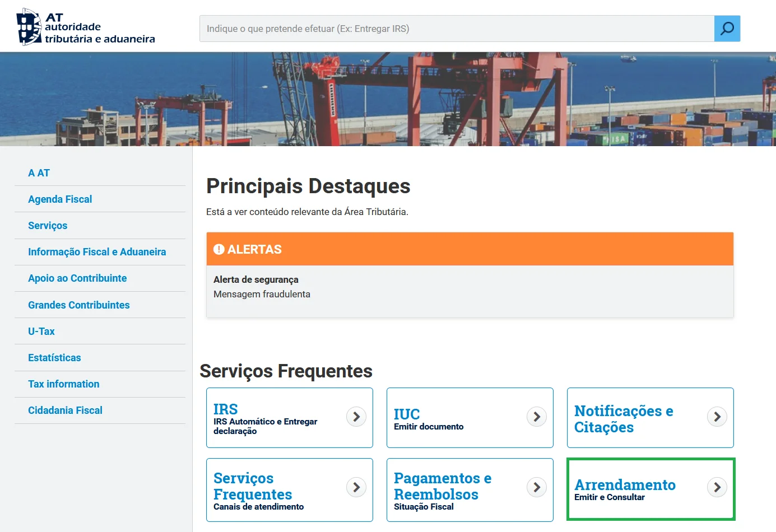Viewport: 776px width, 532px height.
Task: Click arrow on Serviços Frequentes card
Action: coord(356,487)
